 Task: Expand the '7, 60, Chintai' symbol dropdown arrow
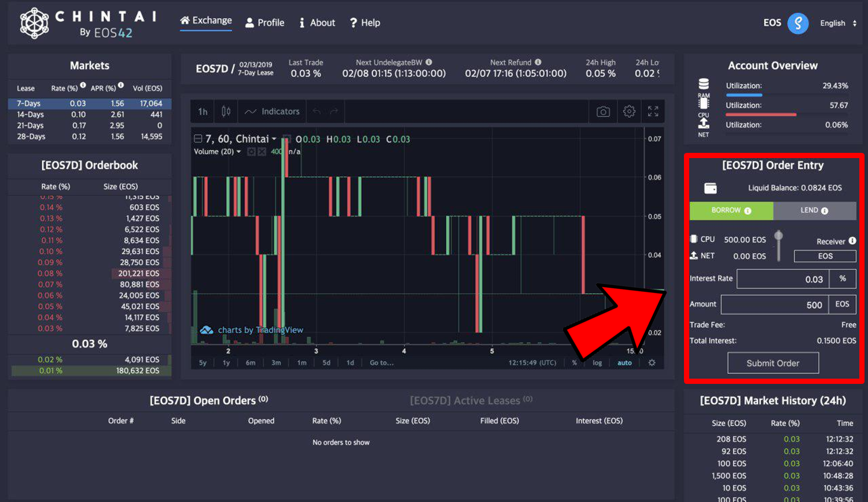(x=274, y=139)
